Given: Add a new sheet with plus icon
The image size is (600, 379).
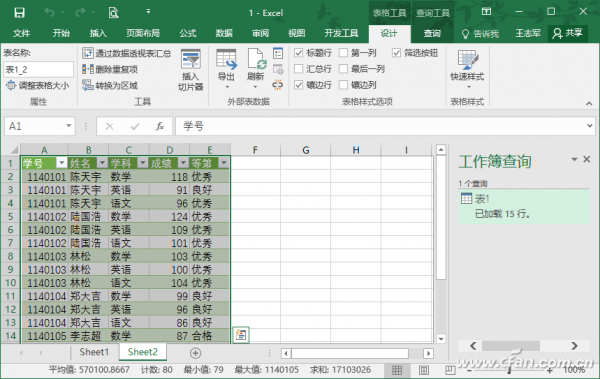Looking at the screenshot, I should pos(195,353).
